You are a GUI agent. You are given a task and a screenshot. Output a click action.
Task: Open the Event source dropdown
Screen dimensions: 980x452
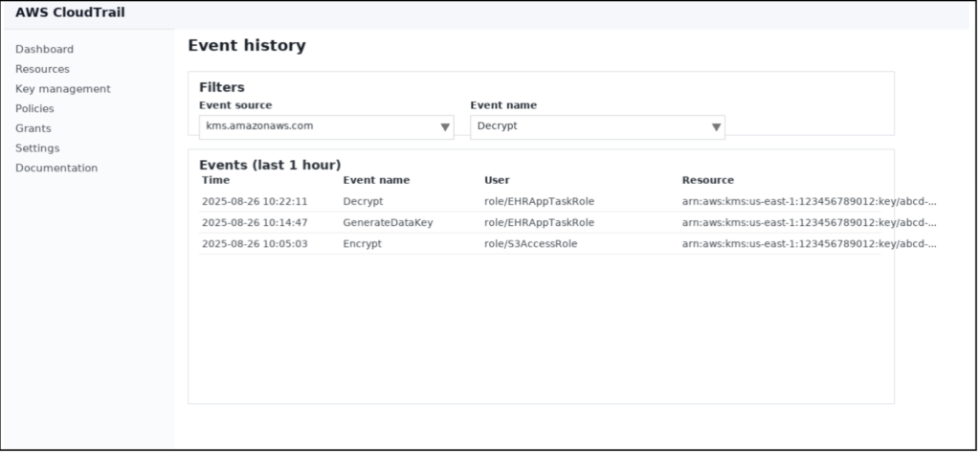coord(326,127)
